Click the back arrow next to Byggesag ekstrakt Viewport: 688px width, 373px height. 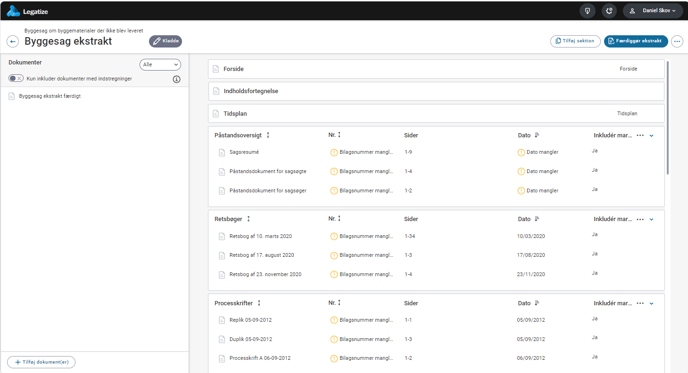tap(13, 42)
